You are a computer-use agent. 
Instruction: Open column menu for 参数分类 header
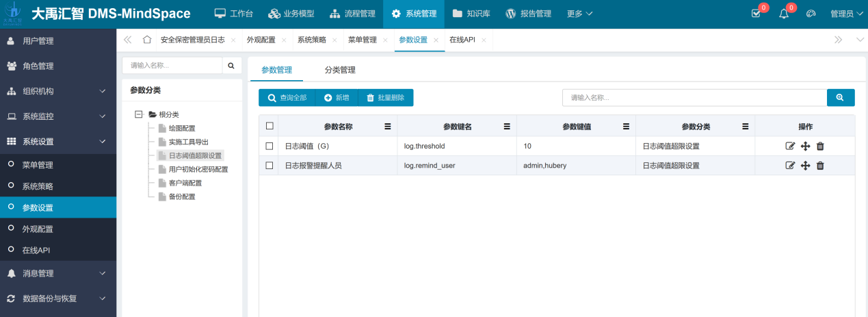click(746, 127)
